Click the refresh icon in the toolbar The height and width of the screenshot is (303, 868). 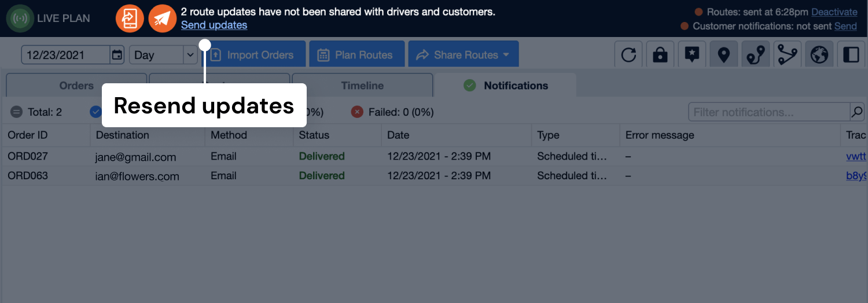click(628, 55)
